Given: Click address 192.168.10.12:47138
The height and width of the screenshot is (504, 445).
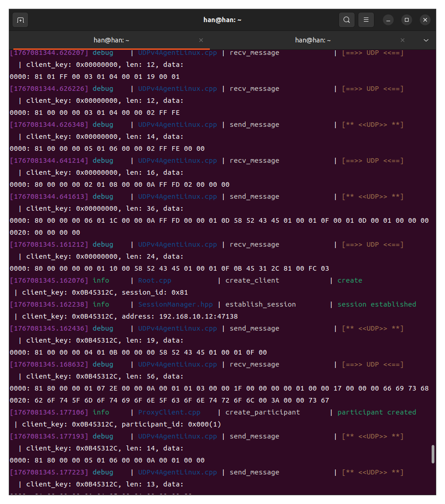Looking at the screenshot, I should coord(198,317).
